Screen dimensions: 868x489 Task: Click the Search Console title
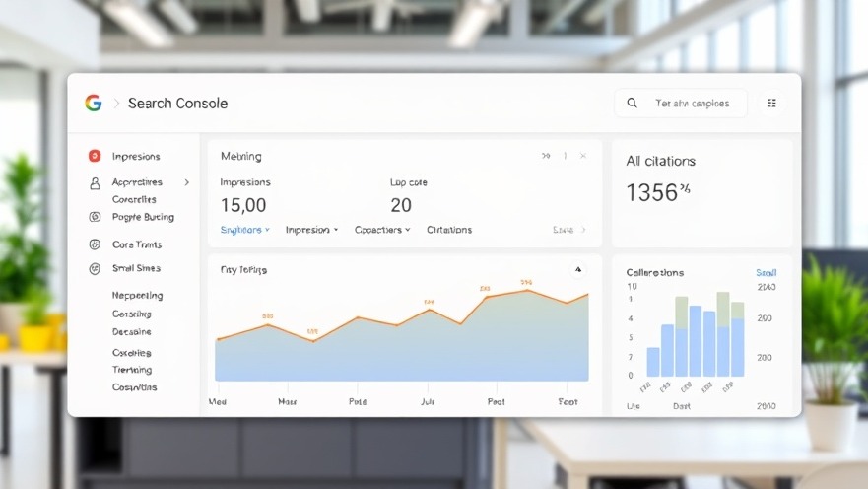[177, 103]
